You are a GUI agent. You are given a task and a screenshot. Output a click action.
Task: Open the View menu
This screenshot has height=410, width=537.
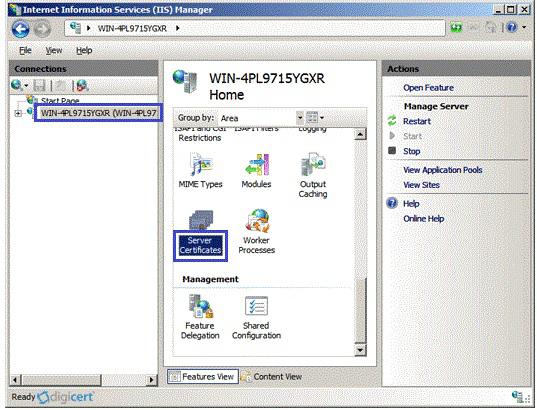(54, 50)
